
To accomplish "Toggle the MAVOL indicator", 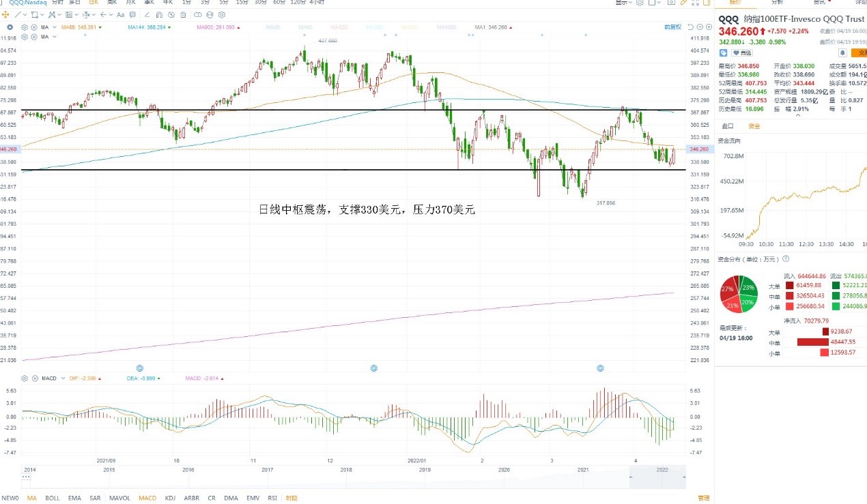I will (x=119, y=498).
